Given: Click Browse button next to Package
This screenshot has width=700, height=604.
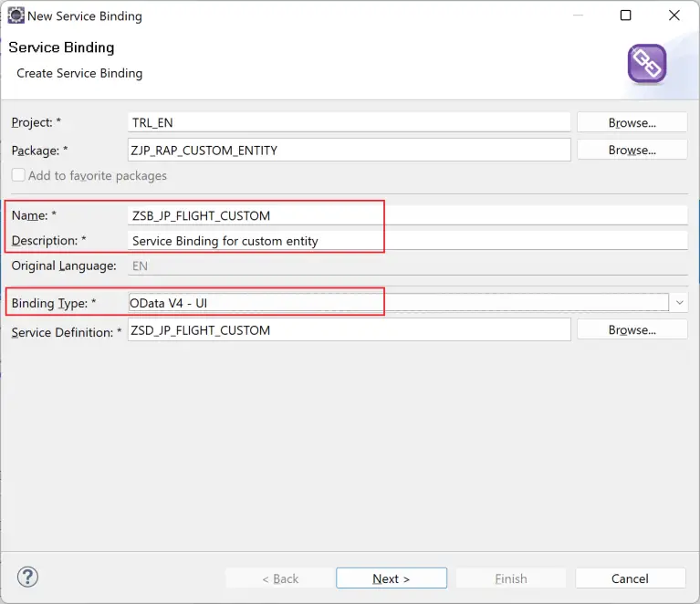Looking at the screenshot, I should [632, 150].
